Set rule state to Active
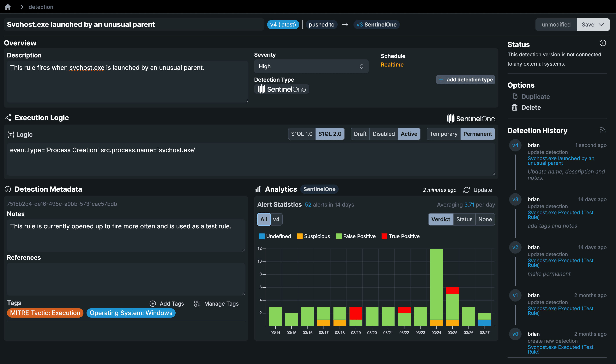The height and width of the screenshot is (364, 616). (409, 134)
